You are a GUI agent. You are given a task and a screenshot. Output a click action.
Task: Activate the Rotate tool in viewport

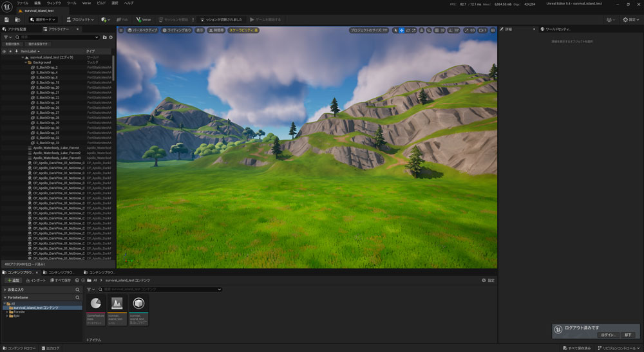pos(408,30)
